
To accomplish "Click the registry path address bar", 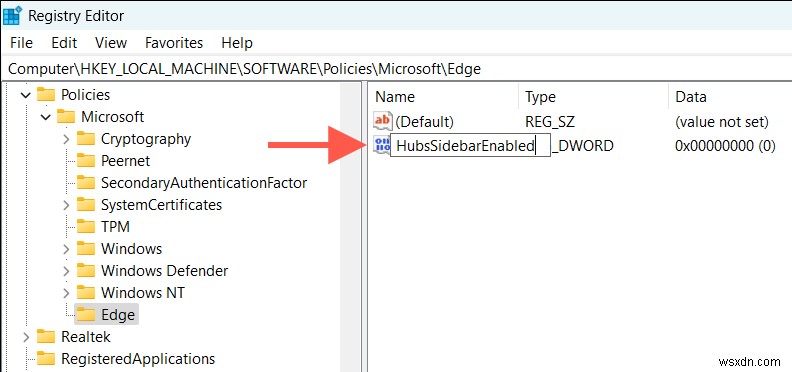I will point(396,69).
